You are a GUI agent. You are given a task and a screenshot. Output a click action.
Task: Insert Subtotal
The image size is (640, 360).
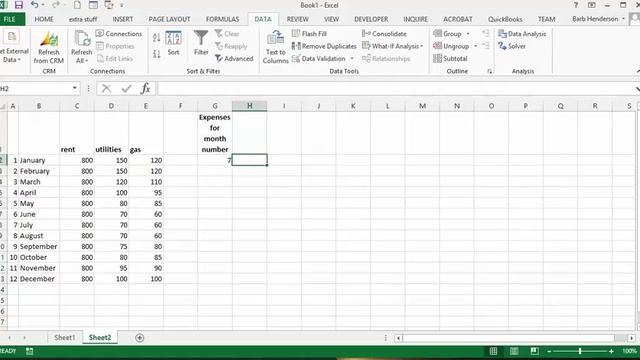click(x=450, y=58)
